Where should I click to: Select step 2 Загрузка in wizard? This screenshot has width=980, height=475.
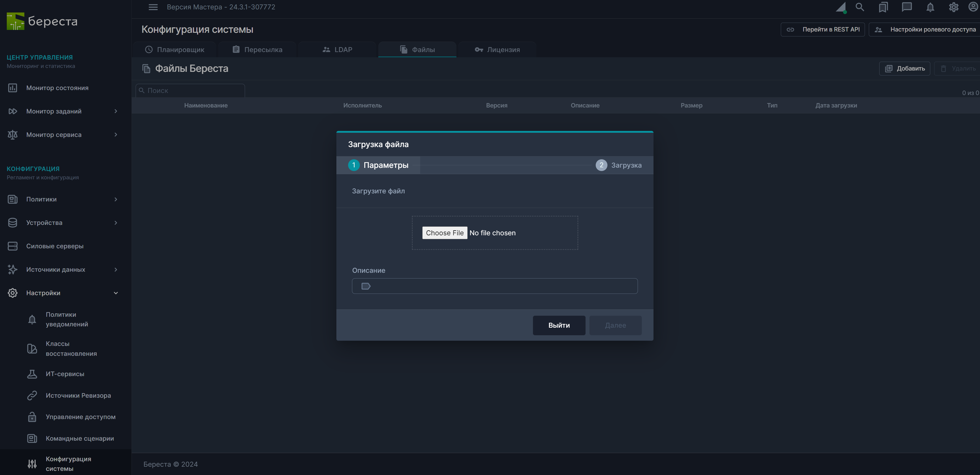click(618, 165)
